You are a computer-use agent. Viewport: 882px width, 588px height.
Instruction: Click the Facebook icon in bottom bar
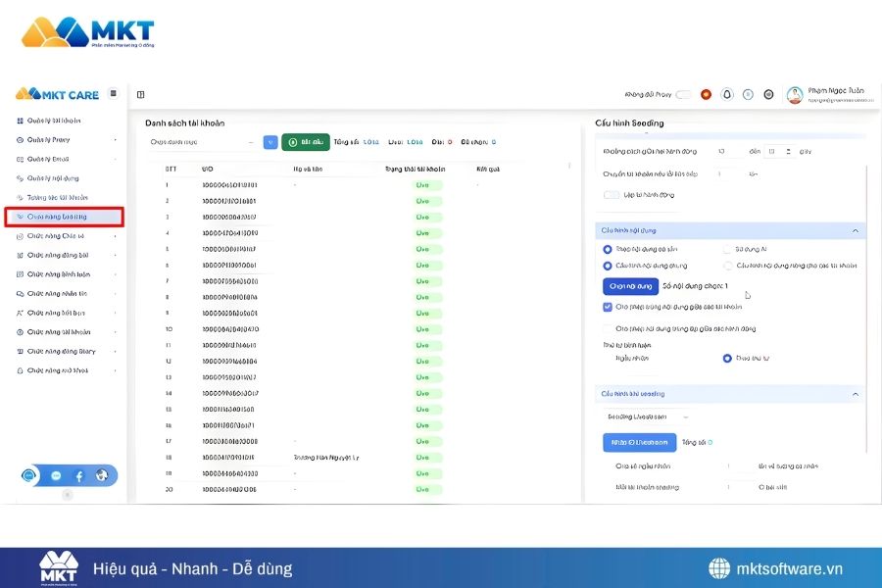point(79,476)
